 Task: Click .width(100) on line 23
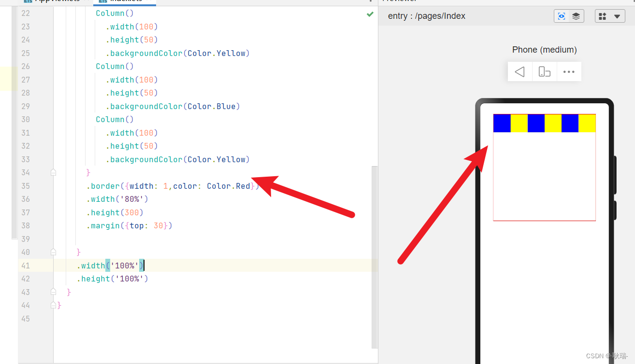[x=132, y=27]
